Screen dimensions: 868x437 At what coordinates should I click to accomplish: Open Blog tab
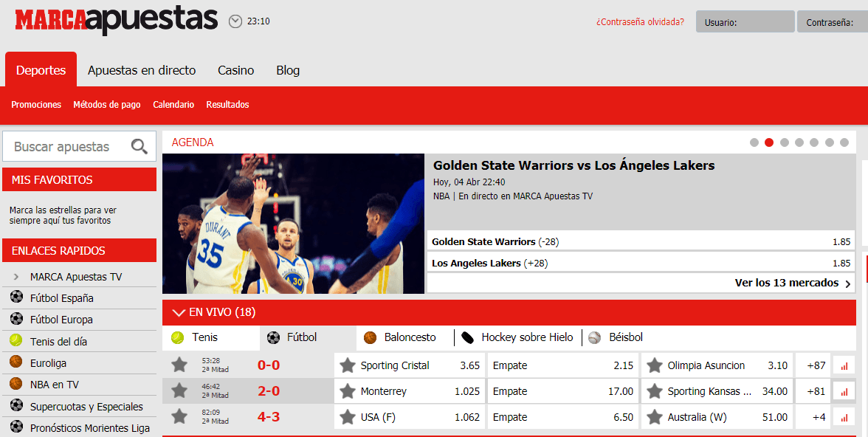click(288, 70)
